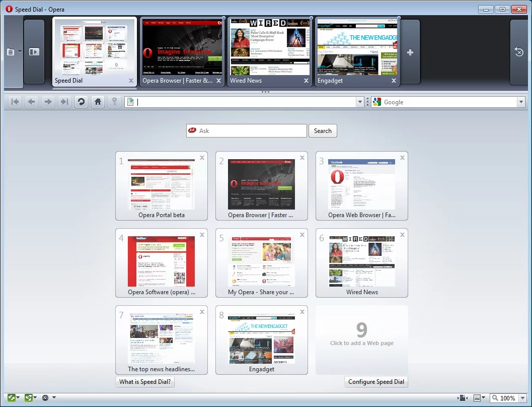Click the Opera Unite icon in status bar
Viewport: 532px width, 407px height.
pyautogui.click(x=29, y=397)
